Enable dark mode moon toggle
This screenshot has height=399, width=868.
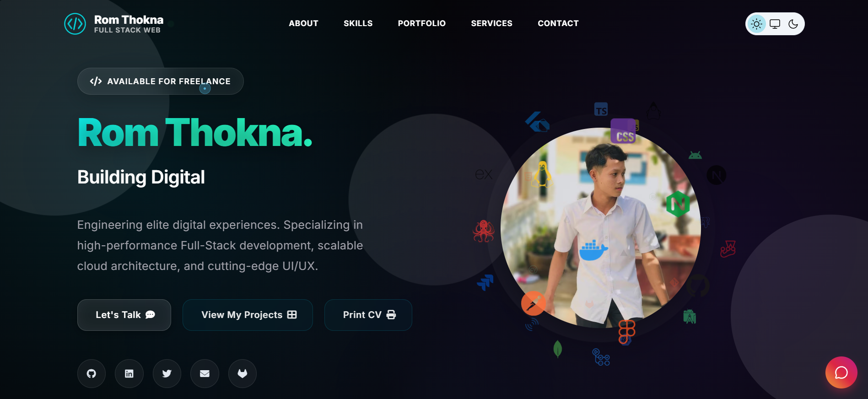pyautogui.click(x=793, y=24)
